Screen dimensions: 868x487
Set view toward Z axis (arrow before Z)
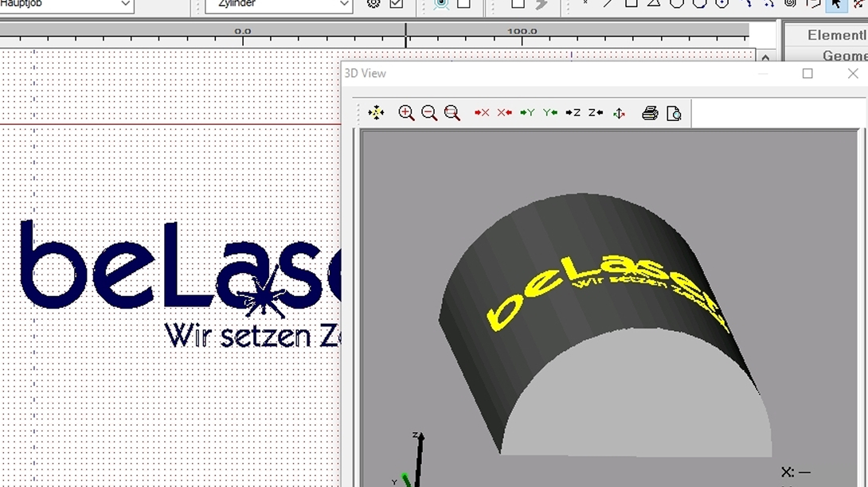(573, 113)
